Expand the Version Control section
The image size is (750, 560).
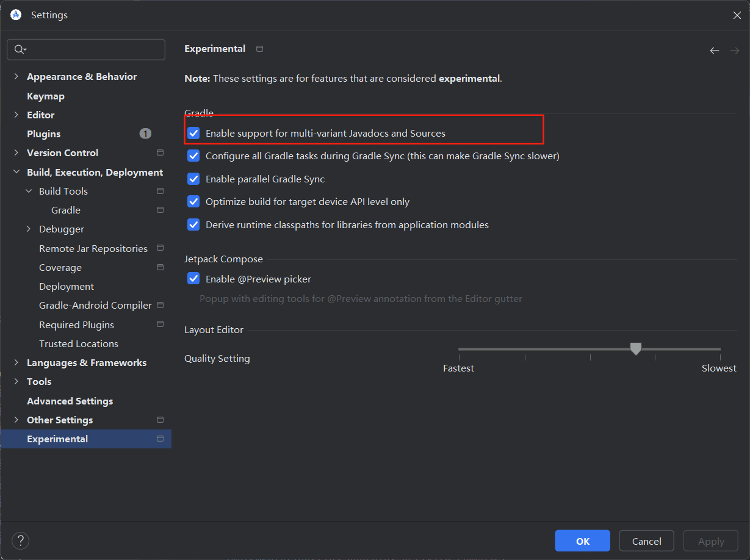[x=16, y=153]
